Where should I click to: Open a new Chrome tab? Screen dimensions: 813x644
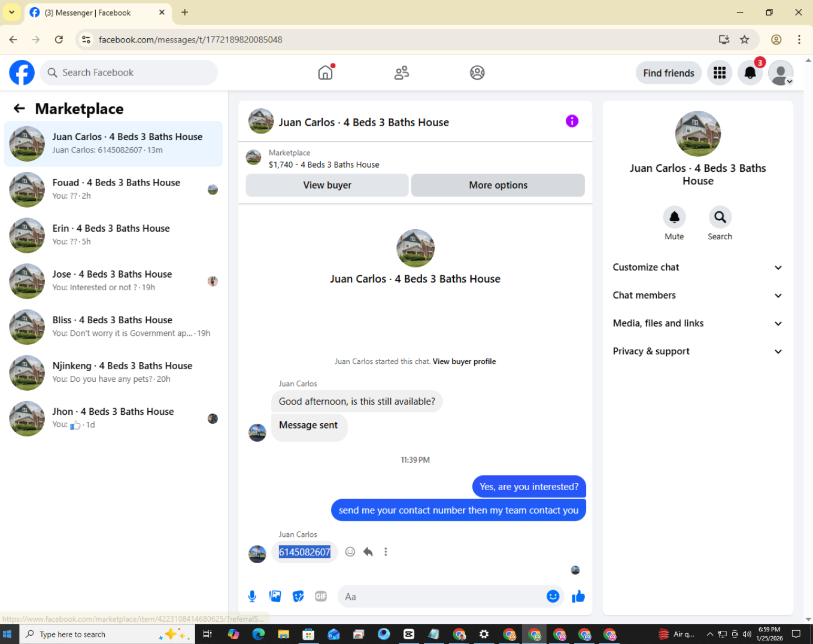click(x=184, y=13)
